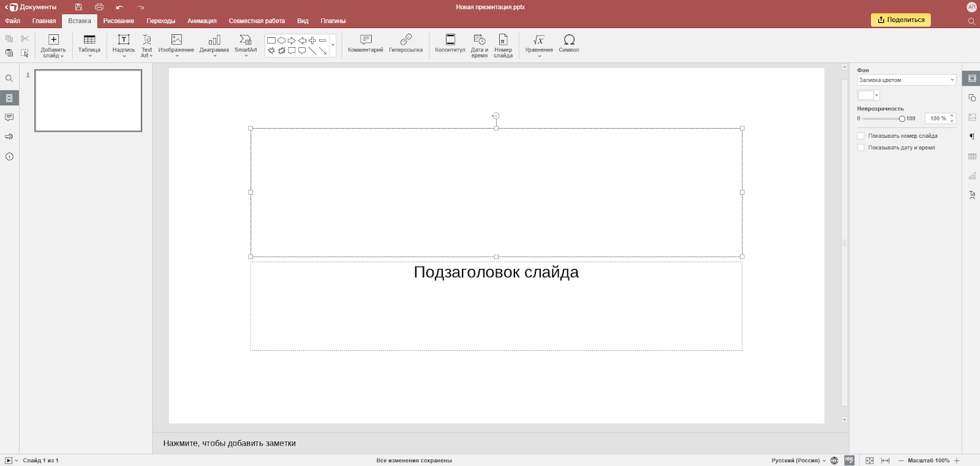Viewport: 980px width, 466px height.
Task: Save the presentation with the floppy disk icon
Action: click(x=78, y=7)
